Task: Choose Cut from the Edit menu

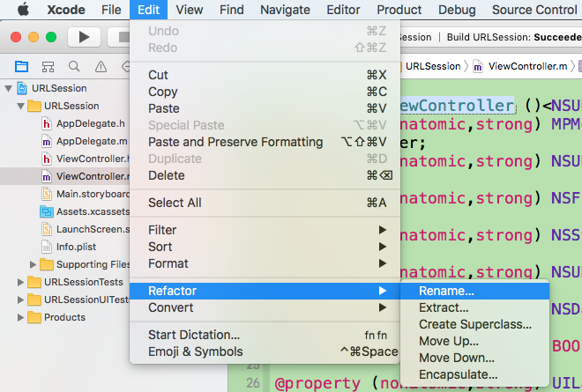Action: [265, 75]
